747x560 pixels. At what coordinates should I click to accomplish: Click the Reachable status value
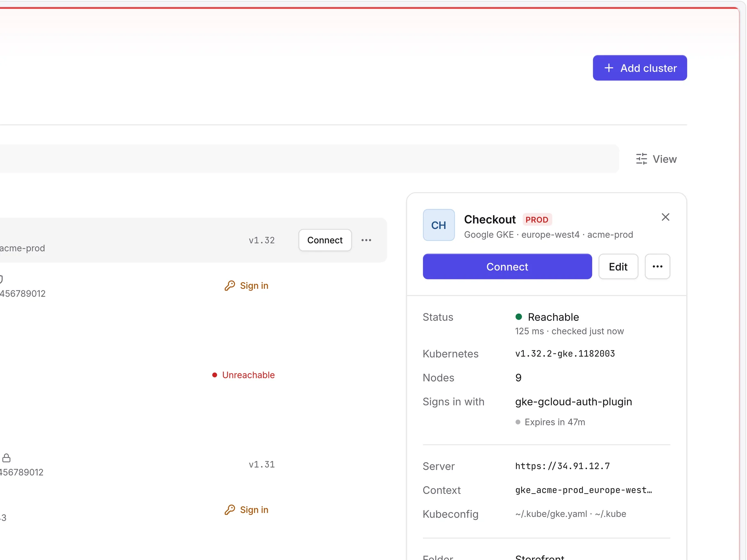[553, 317]
